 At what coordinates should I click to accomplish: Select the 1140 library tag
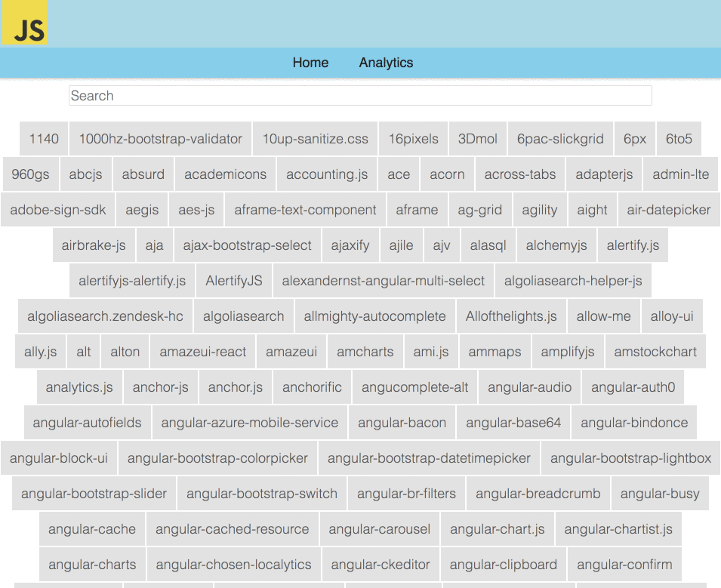pyautogui.click(x=44, y=139)
